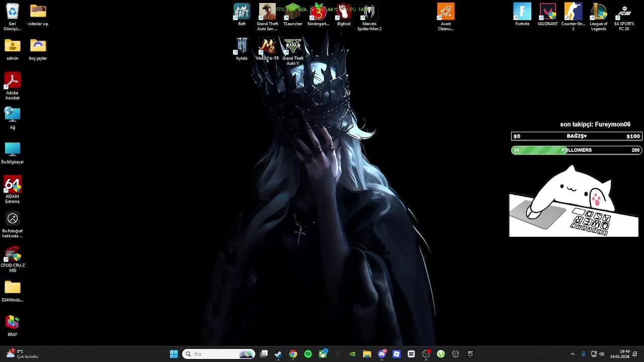
Task: Open TLauncher shortcut
Action: click(293, 15)
